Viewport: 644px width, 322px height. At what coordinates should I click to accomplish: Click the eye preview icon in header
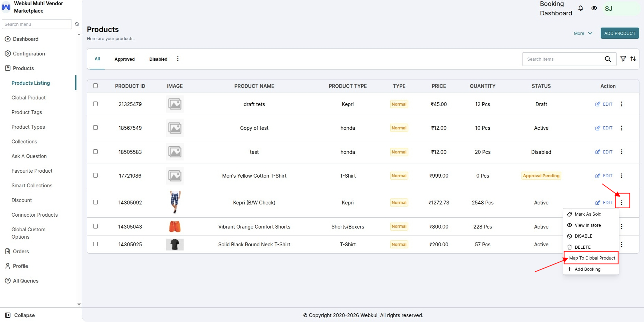[x=594, y=8]
